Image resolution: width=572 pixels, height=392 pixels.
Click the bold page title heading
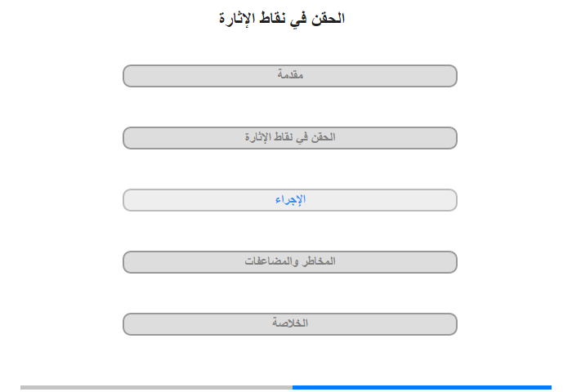(284, 19)
